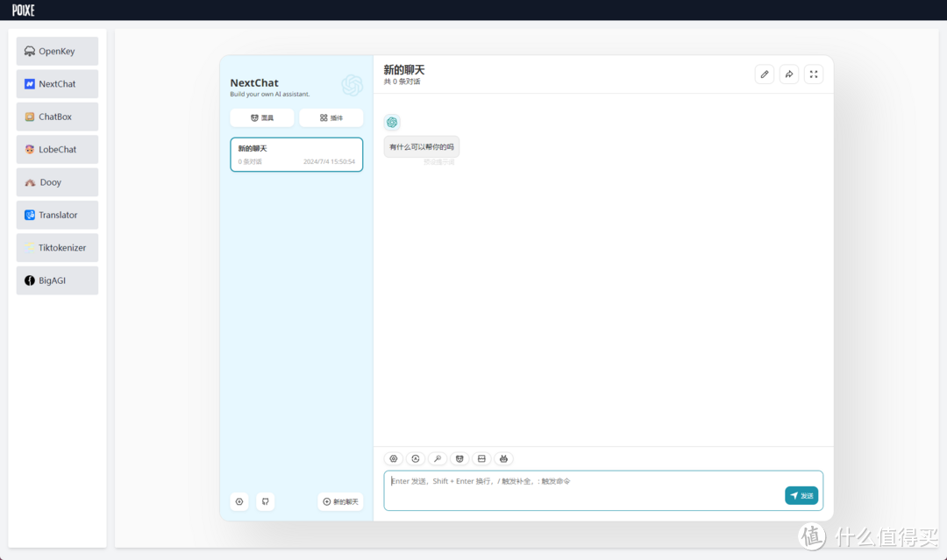Open the 插件 plugins panel
947x560 pixels.
click(x=331, y=117)
